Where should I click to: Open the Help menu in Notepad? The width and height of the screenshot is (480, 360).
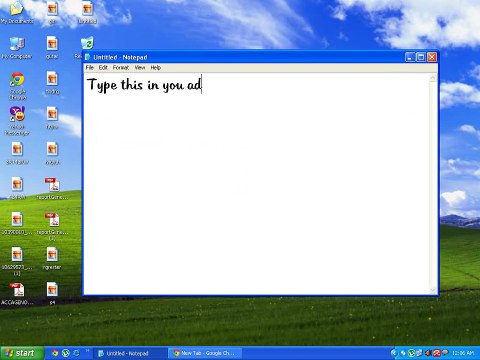pos(156,68)
